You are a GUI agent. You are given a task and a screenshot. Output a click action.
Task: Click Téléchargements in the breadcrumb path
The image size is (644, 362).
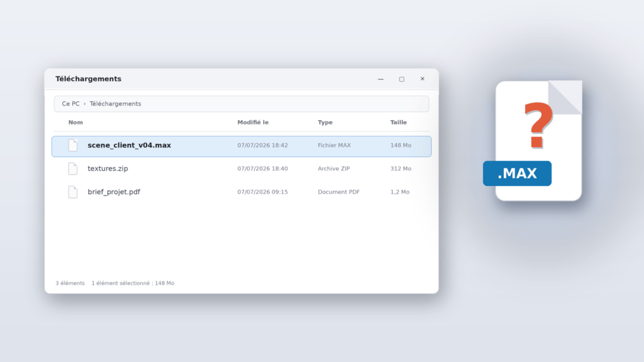click(x=116, y=104)
